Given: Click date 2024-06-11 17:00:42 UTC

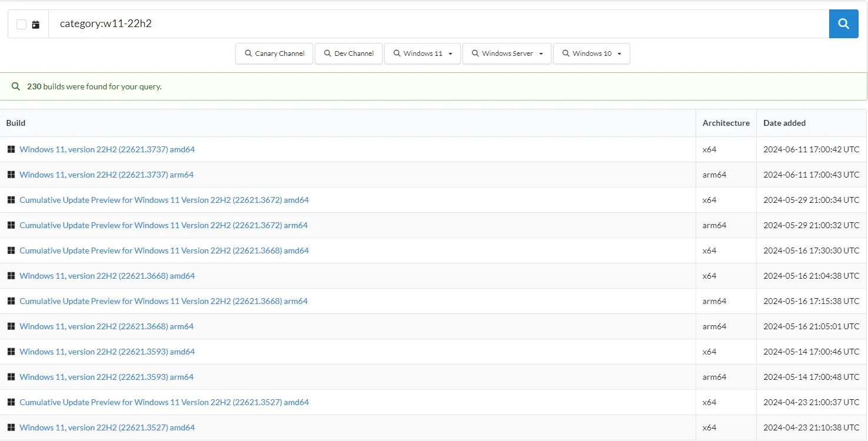Looking at the screenshot, I should click(811, 149).
